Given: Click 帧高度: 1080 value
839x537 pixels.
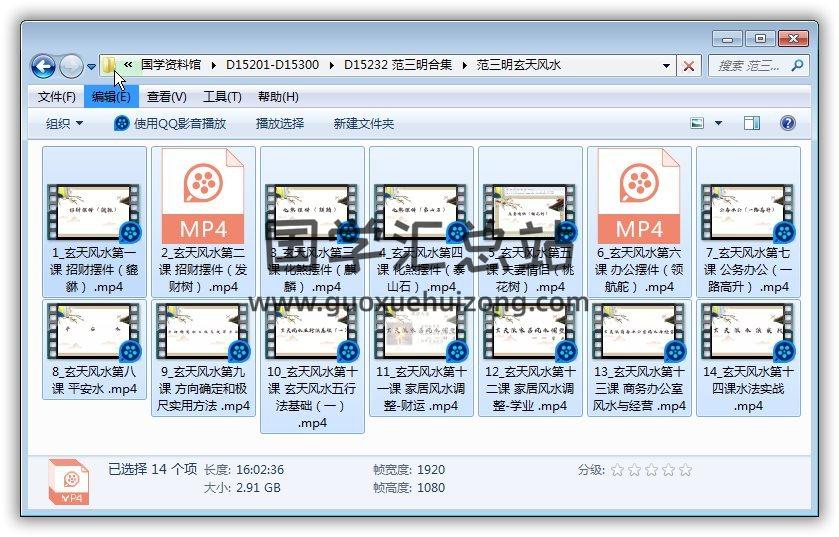Looking at the screenshot, I should (x=431, y=488).
